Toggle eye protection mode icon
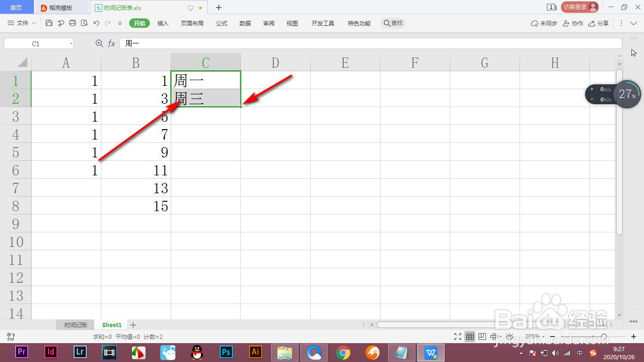Screen dimensions: 644x362 [x=510, y=337]
